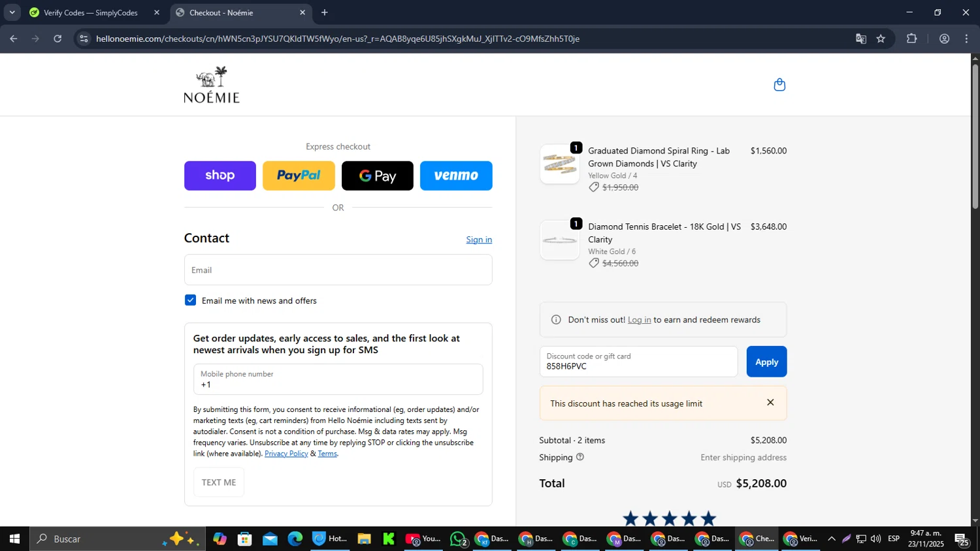Screen dimensions: 980x551
Task: Open the Log in rewards link
Action: click(639, 320)
